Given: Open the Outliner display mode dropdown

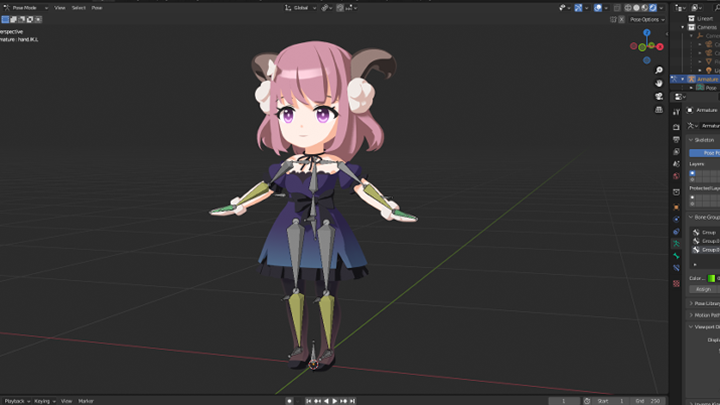Looking at the screenshot, I should [681, 8].
